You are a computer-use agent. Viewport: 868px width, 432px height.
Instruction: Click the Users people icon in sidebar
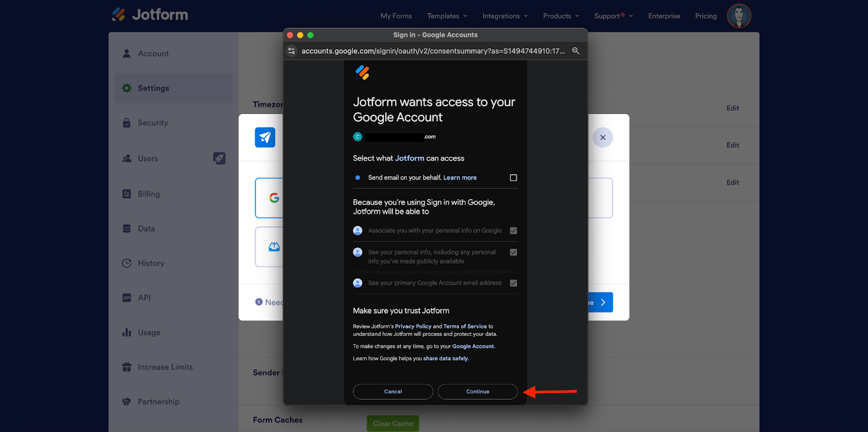[126, 158]
